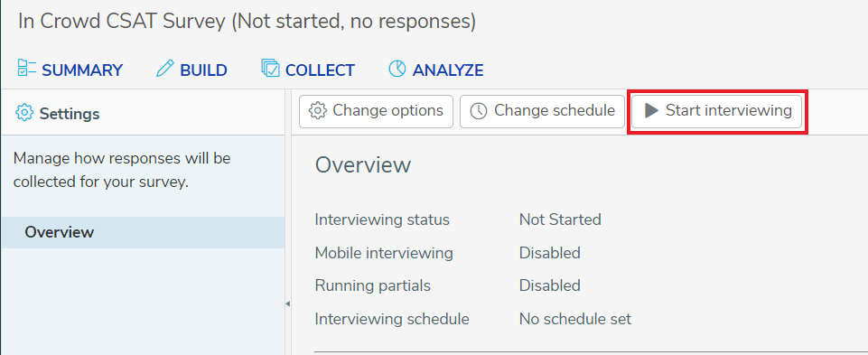Viewport: 868px width, 355px height.
Task: Click the No schedule set value
Action: [x=575, y=319]
